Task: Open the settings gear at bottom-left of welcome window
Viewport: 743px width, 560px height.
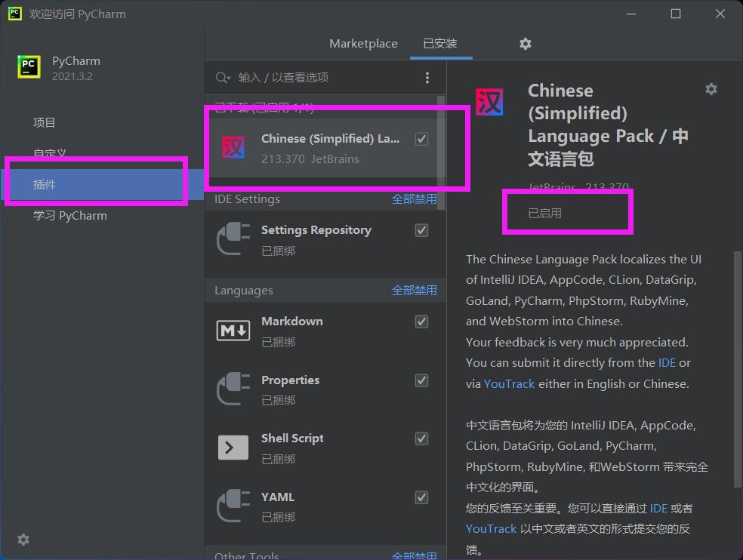Action: pos(23,539)
